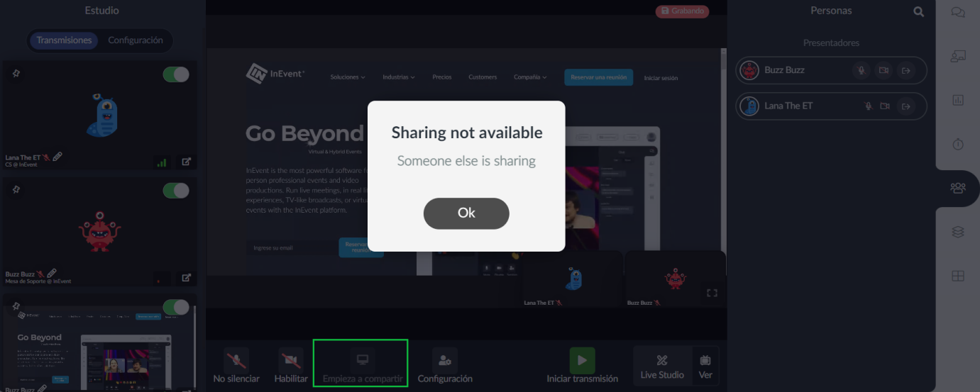Open the chat panel in the sidebar

point(958,12)
